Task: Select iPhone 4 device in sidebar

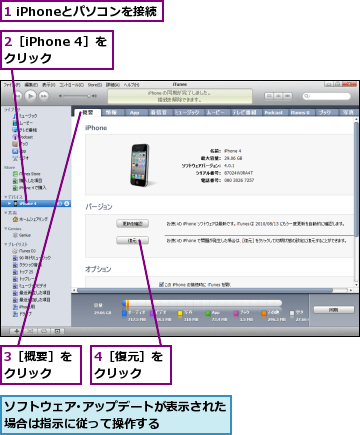Action: coord(36,203)
